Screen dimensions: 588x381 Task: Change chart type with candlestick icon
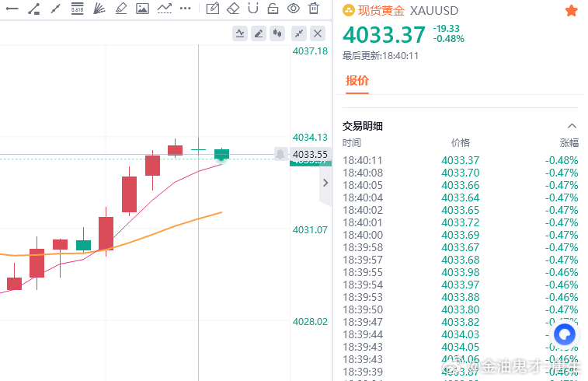tap(277, 33)
